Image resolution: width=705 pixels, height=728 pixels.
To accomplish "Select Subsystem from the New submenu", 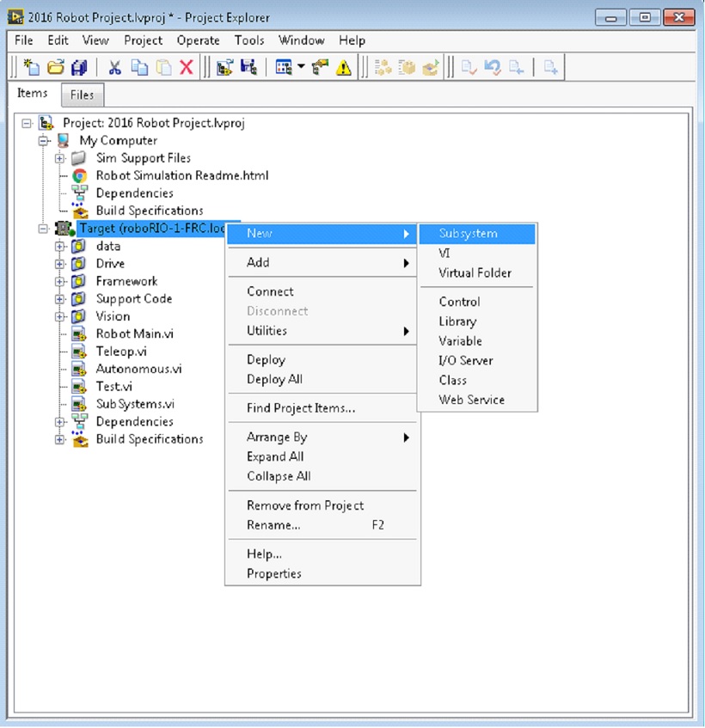I will (x=468, y=234).
